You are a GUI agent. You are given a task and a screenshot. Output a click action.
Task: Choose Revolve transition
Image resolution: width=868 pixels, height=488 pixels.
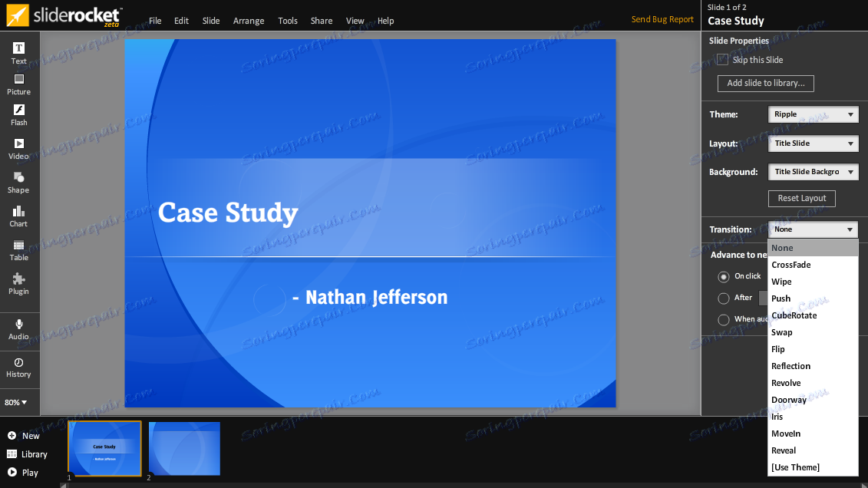(x=813, y=383)
